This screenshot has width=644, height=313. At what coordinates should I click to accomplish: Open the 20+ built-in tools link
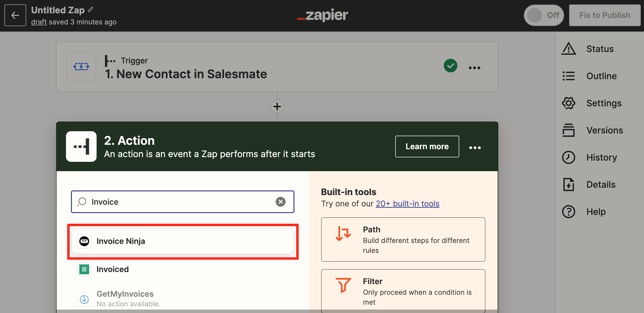click(408, 204)
